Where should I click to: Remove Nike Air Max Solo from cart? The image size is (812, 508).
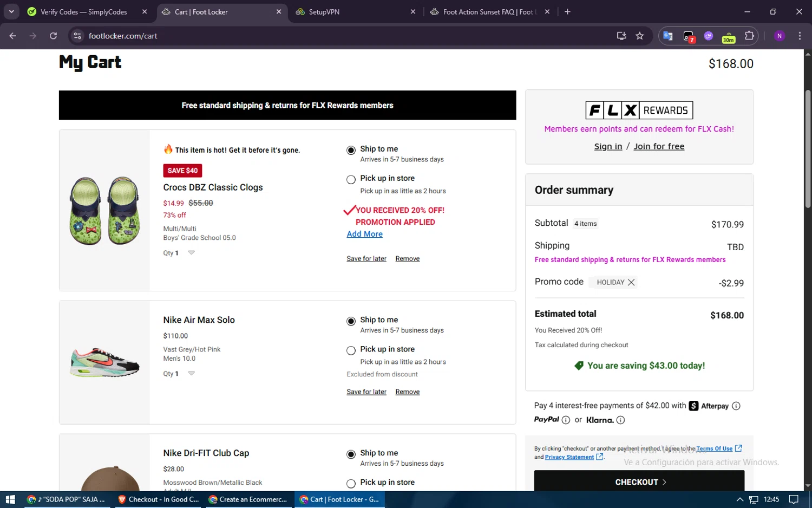[408, 392]
